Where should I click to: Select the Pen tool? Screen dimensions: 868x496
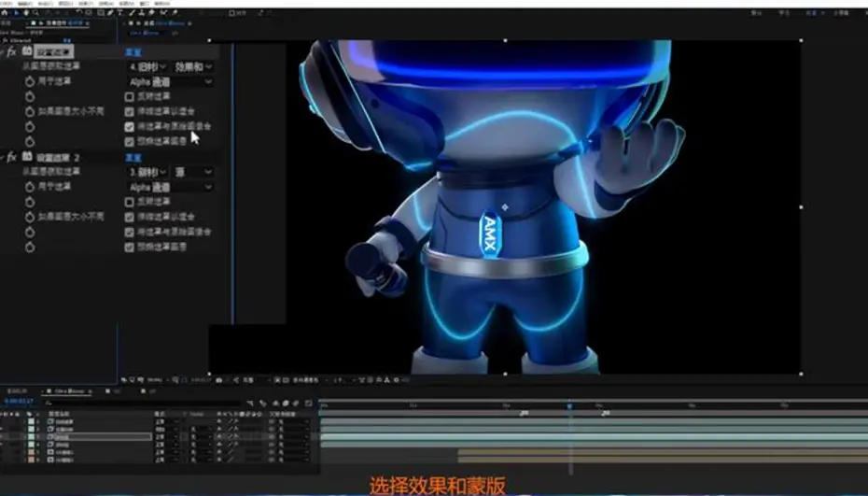(110, 12)
